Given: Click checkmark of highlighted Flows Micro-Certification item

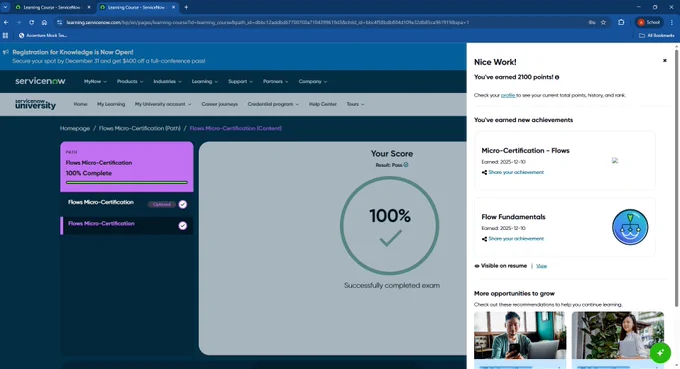Looking at the screenshot, I should [x=183, y=225].
